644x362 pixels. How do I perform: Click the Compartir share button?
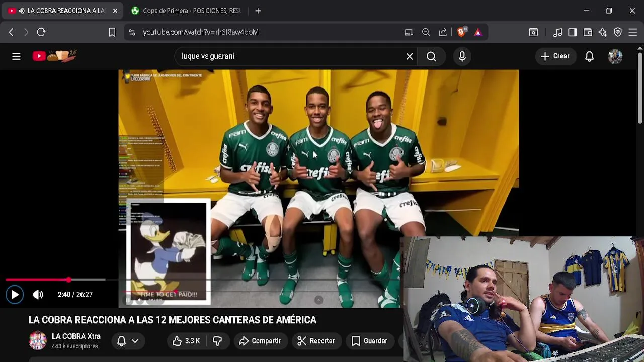click(260, 341)
